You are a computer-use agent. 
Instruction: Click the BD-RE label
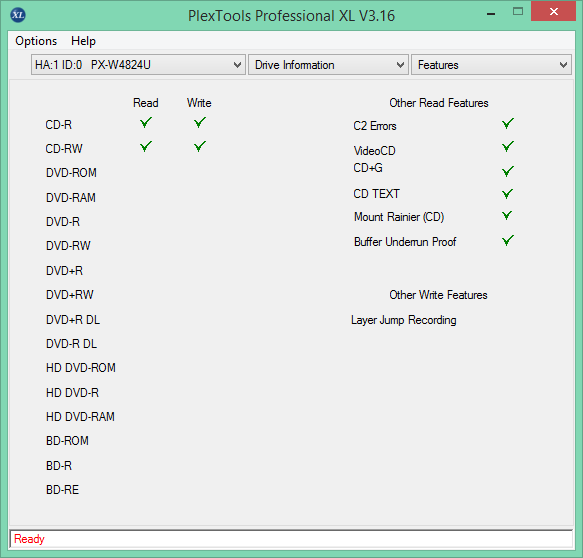[x=62, y=490]
